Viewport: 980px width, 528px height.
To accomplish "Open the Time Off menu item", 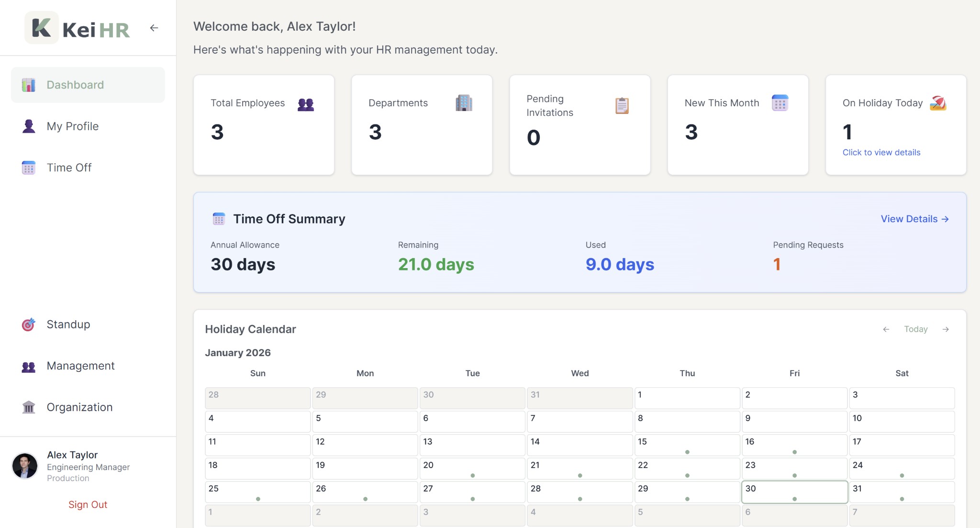I will point(69,168).
